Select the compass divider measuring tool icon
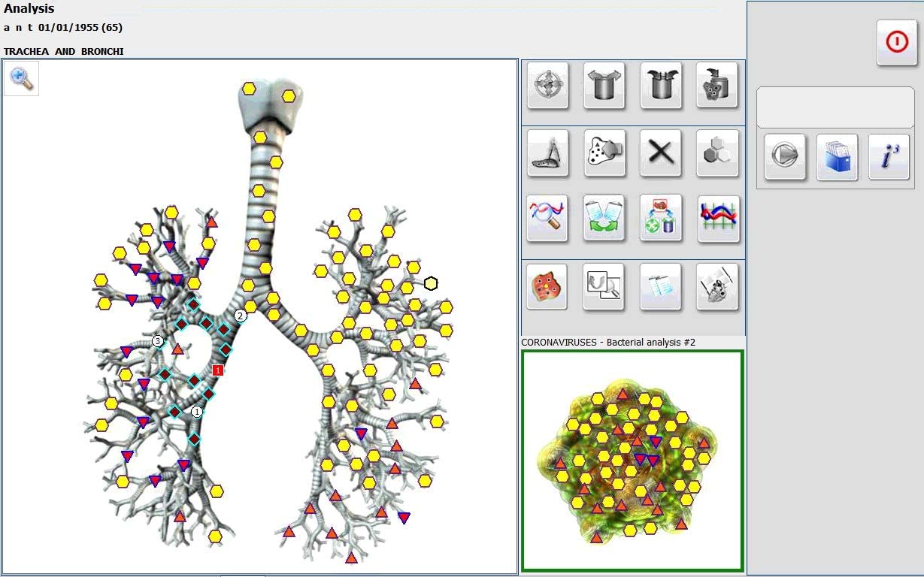924x577 pixels. pos(548,153)
